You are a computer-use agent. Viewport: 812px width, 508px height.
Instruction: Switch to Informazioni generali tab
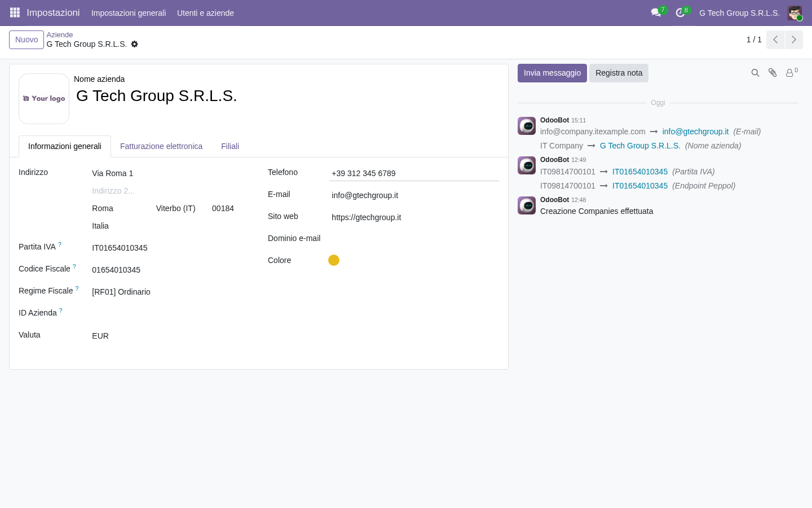coord(65,146)
